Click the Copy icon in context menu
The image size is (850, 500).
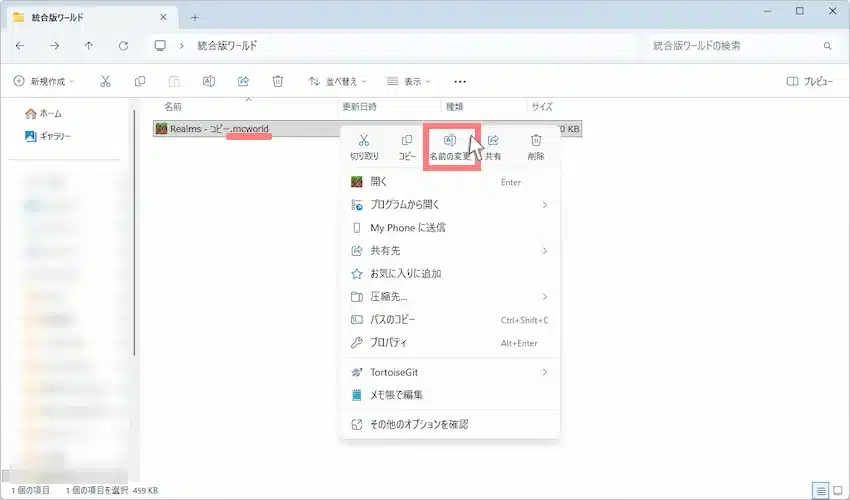[x=407, y=141]
